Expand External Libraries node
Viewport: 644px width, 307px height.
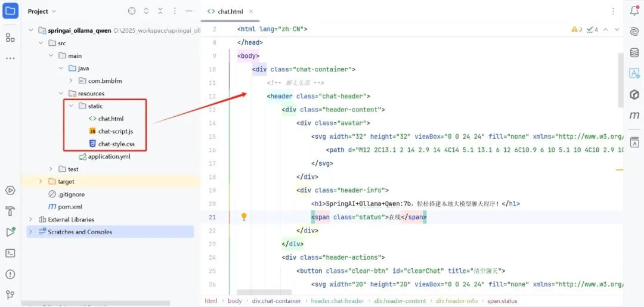coord(30,219)
